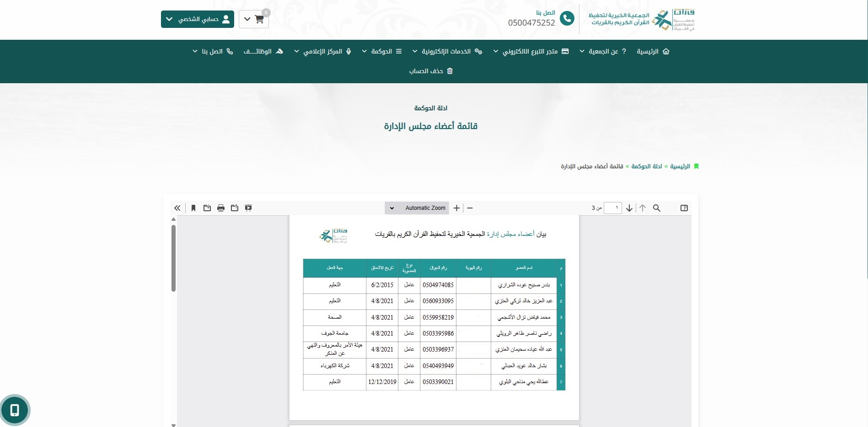The image size is (868, 427).
Task: Open the PDF find search icon
Action: (x=656, y=208)
